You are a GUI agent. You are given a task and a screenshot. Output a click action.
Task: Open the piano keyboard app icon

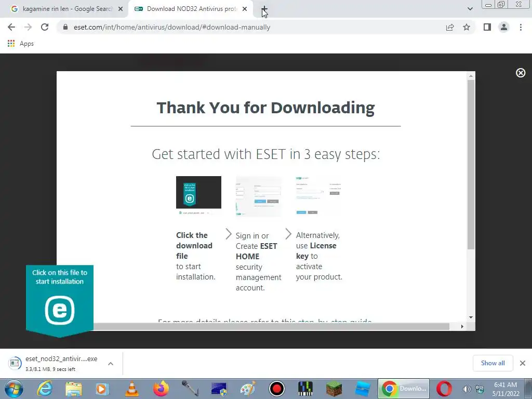click(x=305, y=389)
